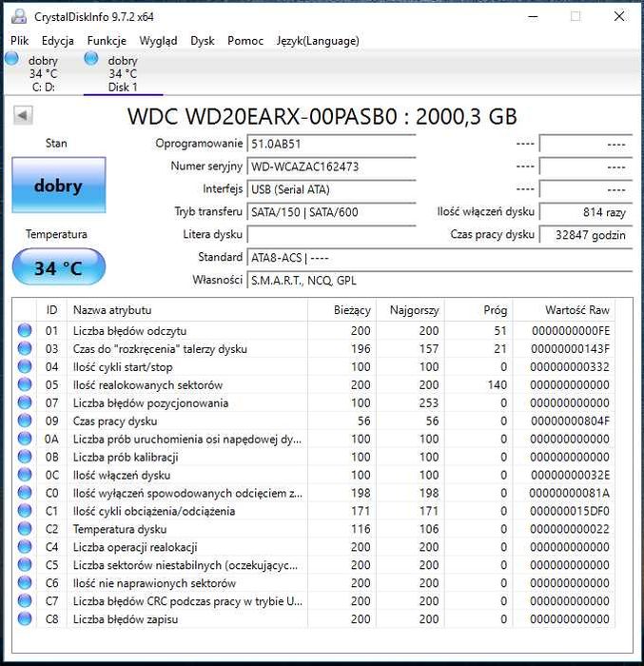Select row Liczba błędów zapisu
The height and width of the screenshot is (666, 644).
click(314, 619)
